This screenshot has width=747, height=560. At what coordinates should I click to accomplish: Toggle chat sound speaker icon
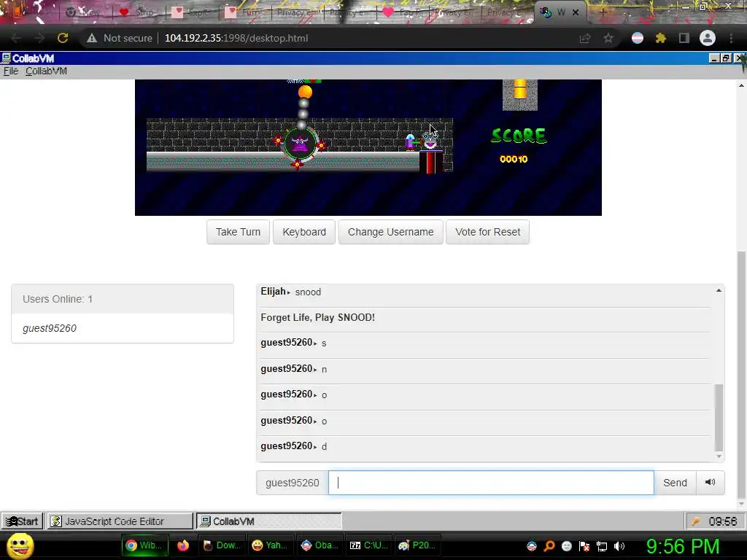(710, 483)
